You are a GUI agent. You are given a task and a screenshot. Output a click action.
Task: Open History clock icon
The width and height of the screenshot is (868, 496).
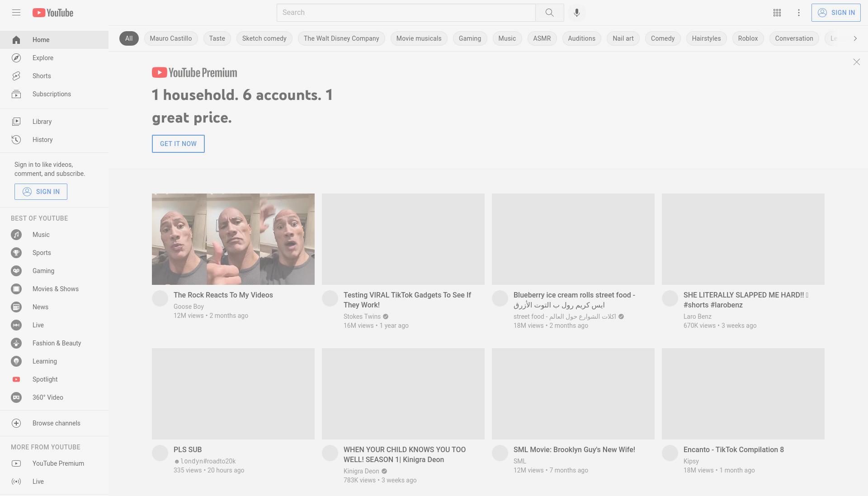pyautogui.click(x=16, y=140)
